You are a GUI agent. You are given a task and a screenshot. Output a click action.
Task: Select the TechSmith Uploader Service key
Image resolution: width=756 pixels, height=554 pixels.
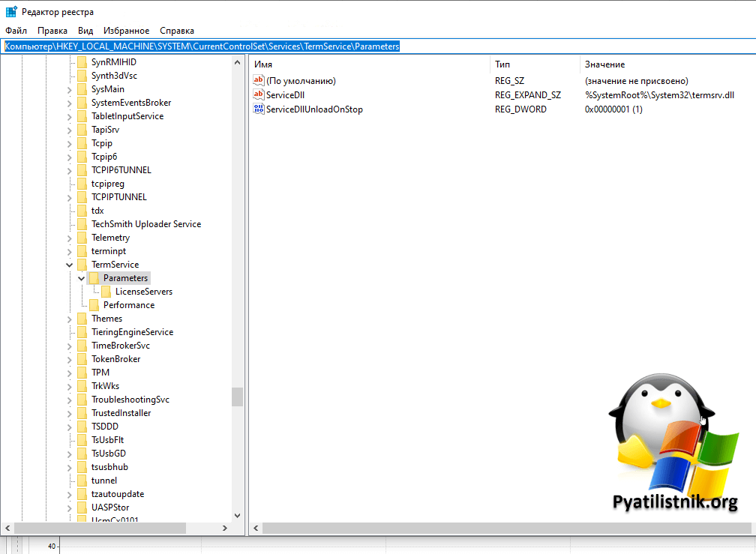pos(145,224)
